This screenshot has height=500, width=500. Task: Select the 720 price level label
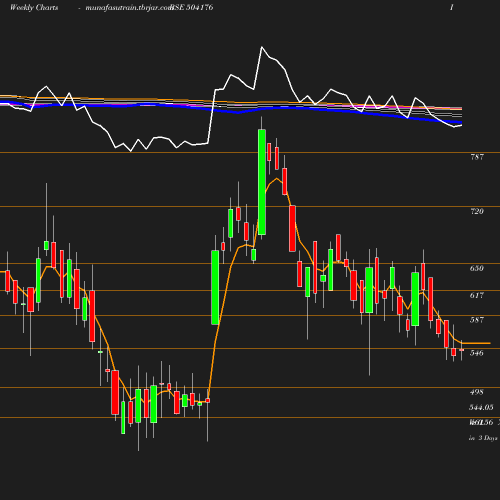[x=477, y=211]
